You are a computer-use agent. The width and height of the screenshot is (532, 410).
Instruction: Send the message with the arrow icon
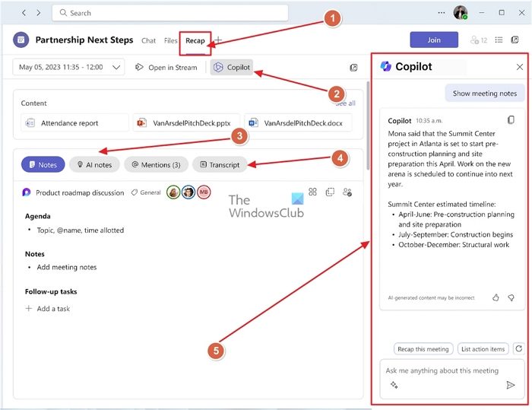(x=510, y=385)
